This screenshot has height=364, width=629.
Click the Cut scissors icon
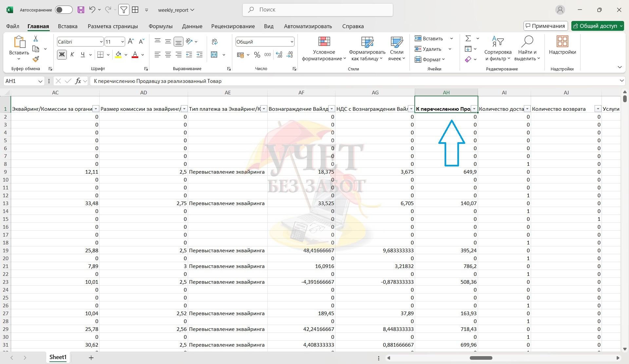pos(36,39)
